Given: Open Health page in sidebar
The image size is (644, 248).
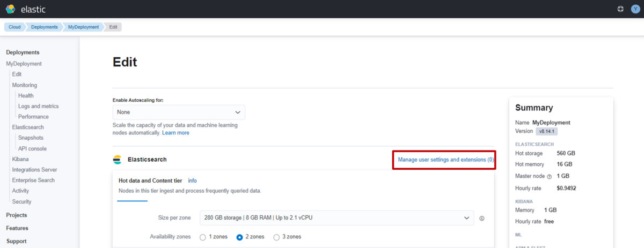Looking at the screenshot, I should pos(26,96).
